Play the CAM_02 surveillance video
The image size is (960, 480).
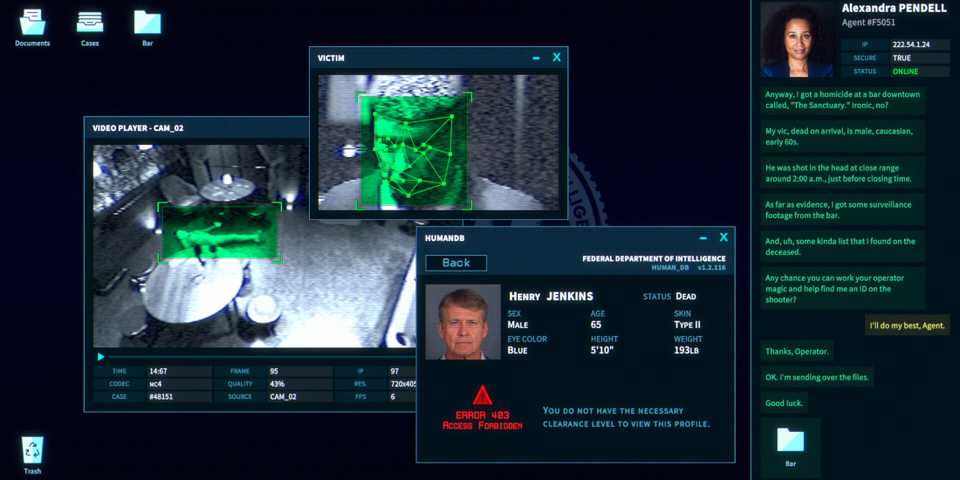101,357
